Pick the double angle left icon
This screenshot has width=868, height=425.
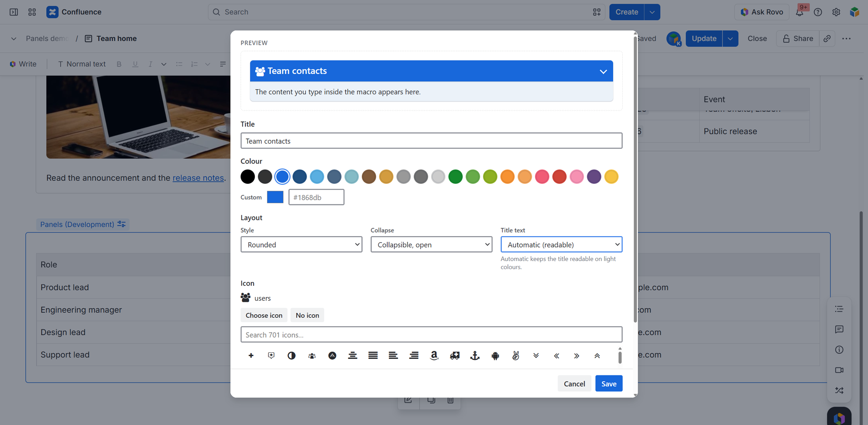[x=557, y=356]
